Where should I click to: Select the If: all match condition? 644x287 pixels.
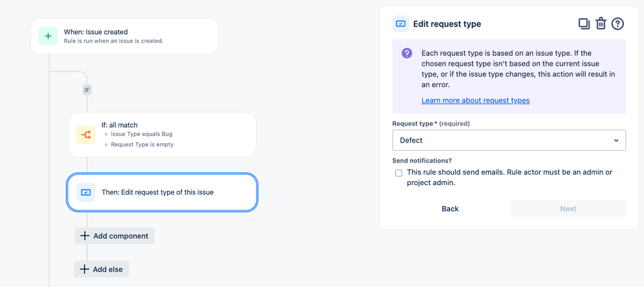pos(162,134)
